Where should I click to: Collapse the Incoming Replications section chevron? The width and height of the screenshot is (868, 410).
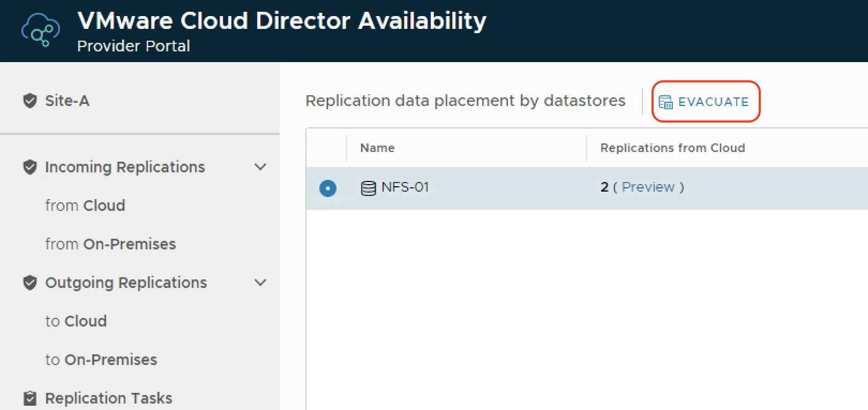point(260,167)
